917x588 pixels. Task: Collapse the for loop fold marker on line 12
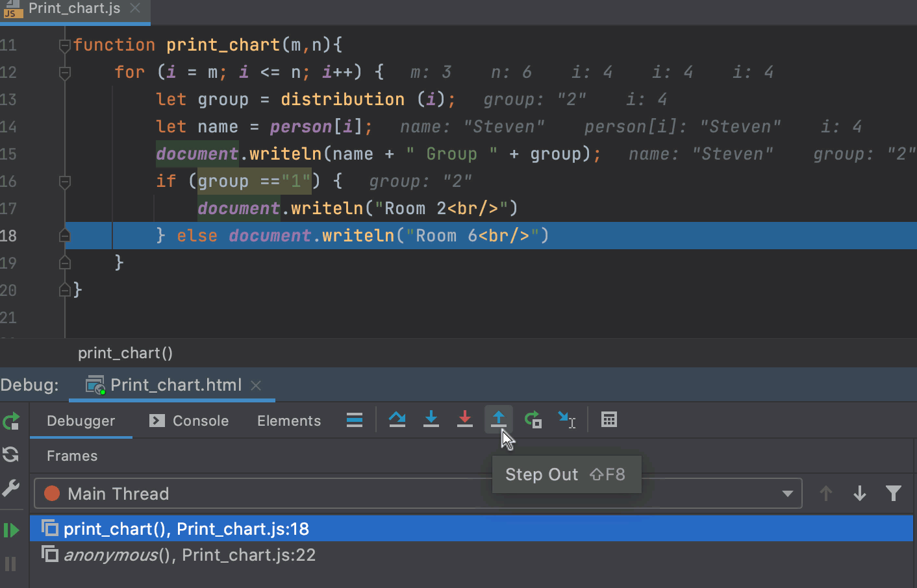pos(64,73)
